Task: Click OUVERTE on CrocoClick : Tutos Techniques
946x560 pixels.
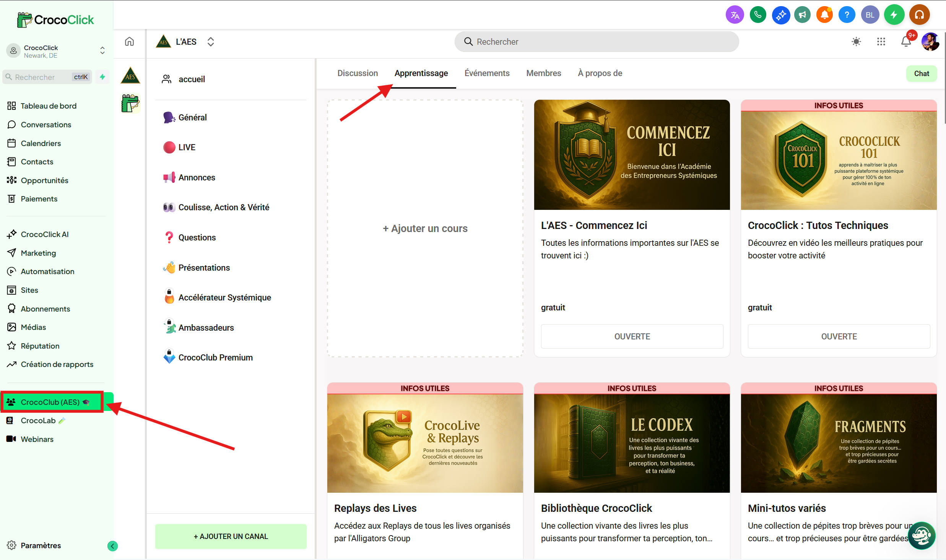Action: tap(839, 336)
